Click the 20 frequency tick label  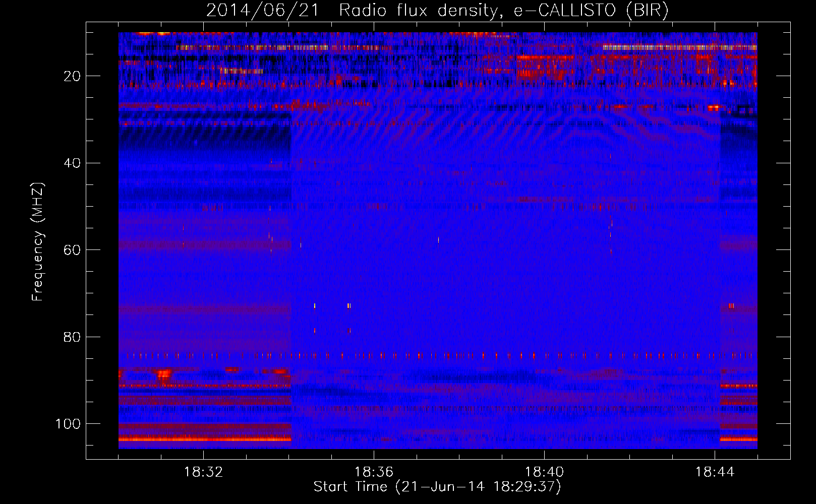coord(72,76)
